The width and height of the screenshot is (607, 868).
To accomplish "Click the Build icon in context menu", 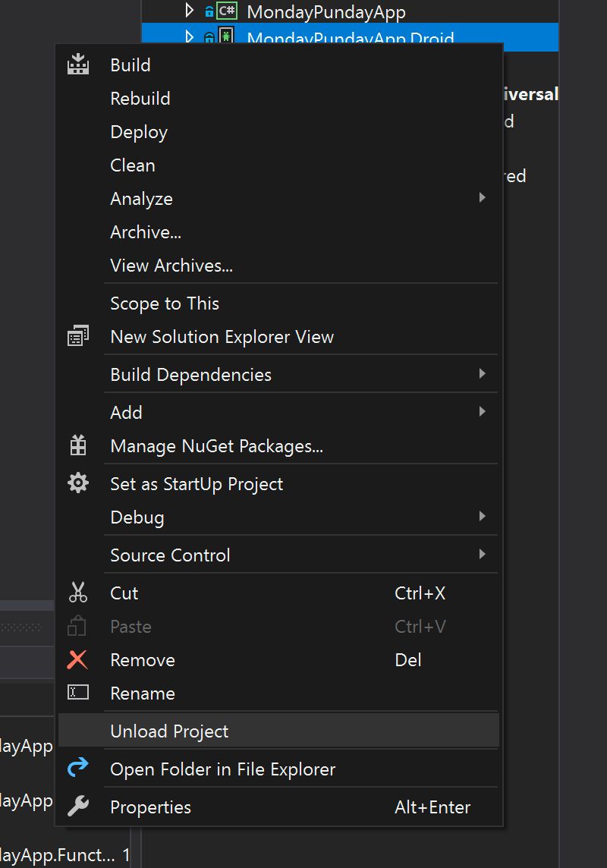I will coord(78,65).
